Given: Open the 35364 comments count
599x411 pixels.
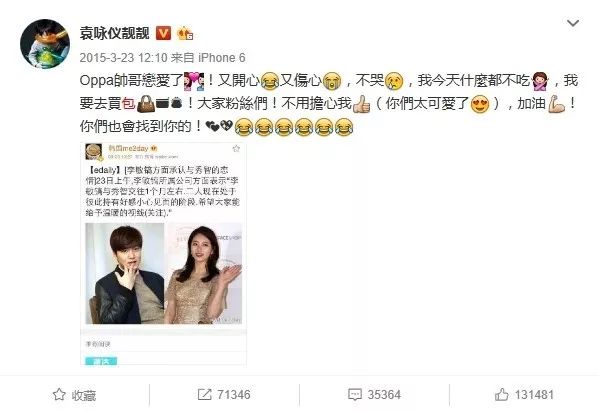Looking at the screenshot, I should (x=384, y=395).
